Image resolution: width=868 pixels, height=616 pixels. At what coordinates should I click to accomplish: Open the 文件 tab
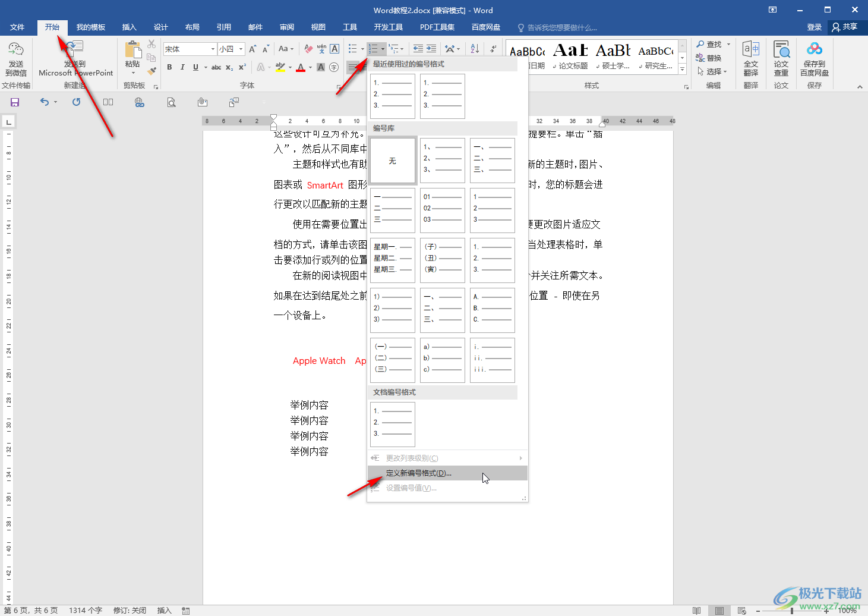click(x=17, y=27)
